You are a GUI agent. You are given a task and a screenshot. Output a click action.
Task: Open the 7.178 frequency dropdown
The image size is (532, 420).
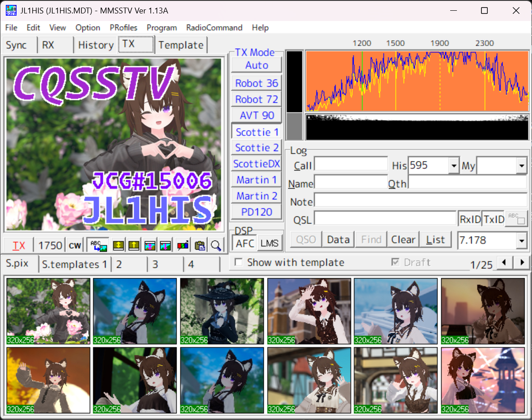pos(521,241)
